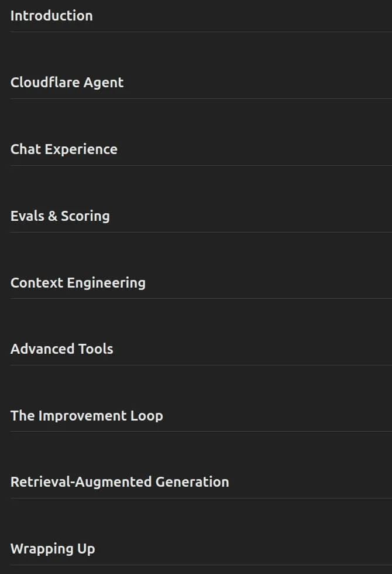This screenshot has width=392, height=574.
Task: Click the Wrapping Up heading
Action: coord(53,548)
